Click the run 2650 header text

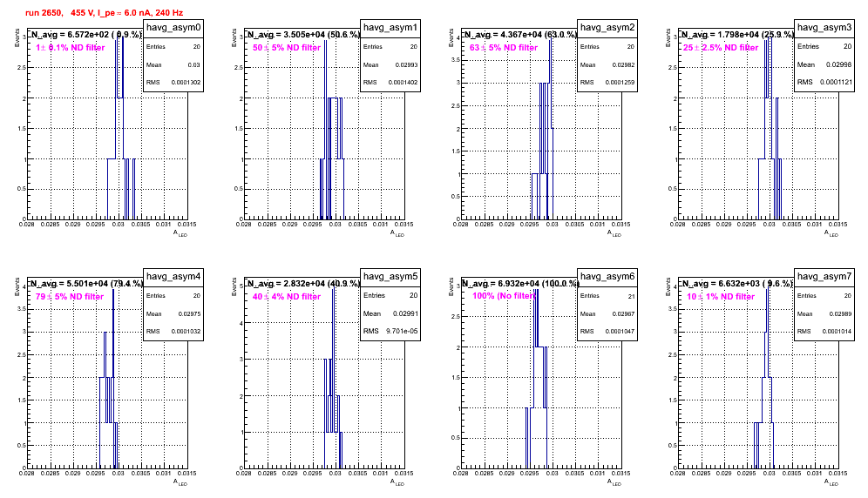tap(104, 13)
